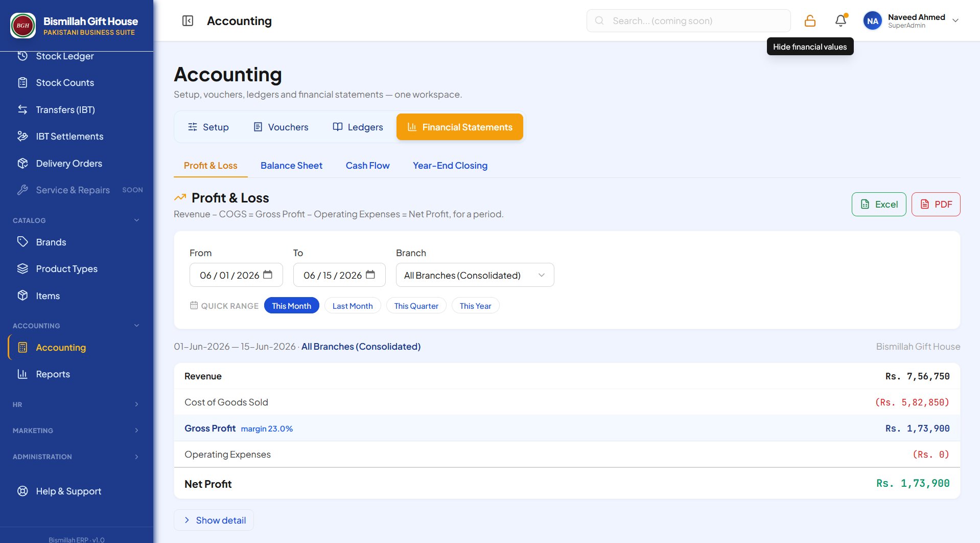Open the Balance Sheet tab
Screen dimensions: 980x543
click(291, 166)
